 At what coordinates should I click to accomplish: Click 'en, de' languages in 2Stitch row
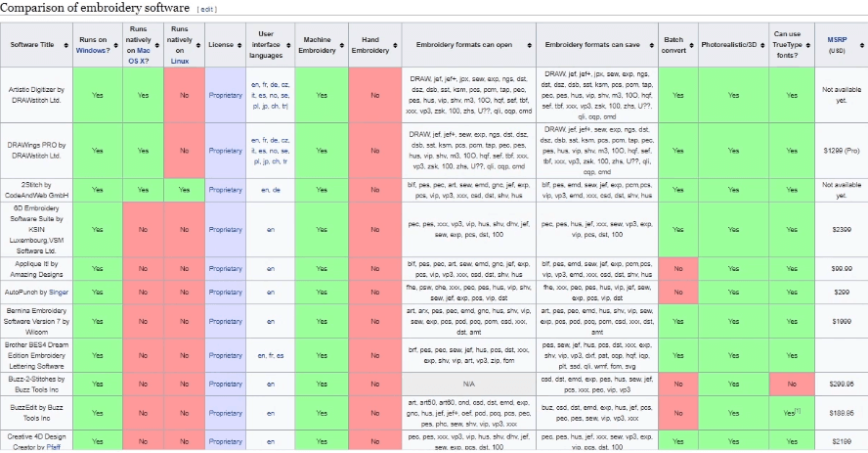tap(271, 190)
